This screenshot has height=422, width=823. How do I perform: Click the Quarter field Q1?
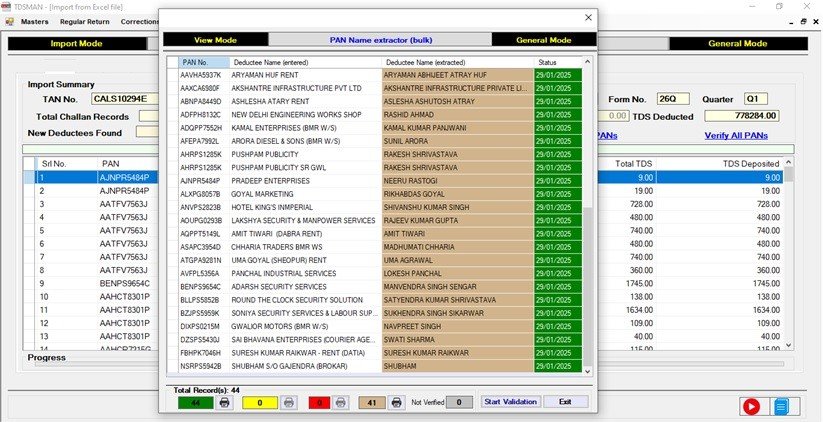tap(756, 99)
